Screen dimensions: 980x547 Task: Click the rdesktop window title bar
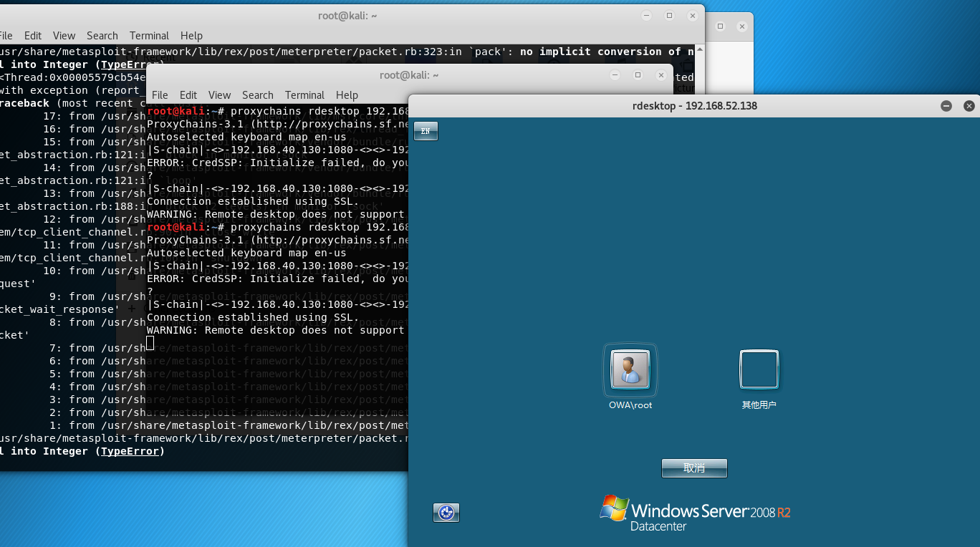click(695, 106)
